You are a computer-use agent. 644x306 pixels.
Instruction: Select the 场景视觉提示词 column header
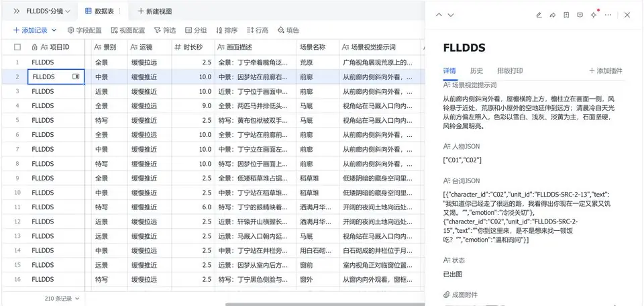tap(381, 47)
